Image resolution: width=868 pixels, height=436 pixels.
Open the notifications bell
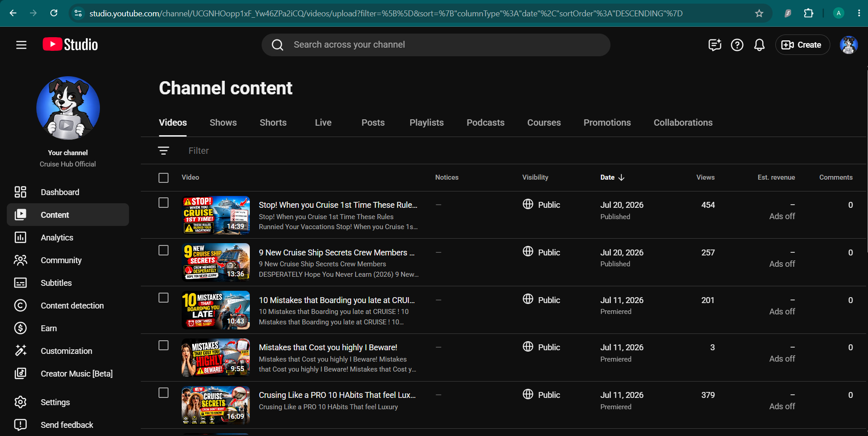759,45
